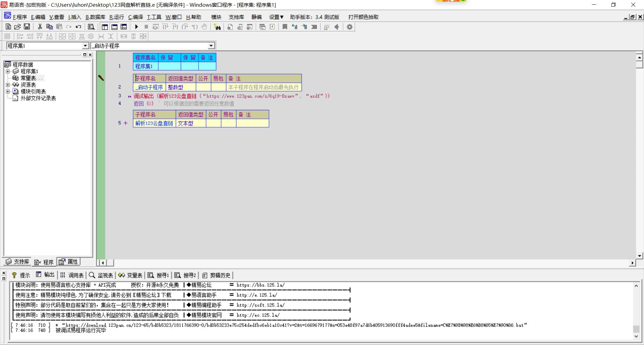The image size is (644, 345).
Task: Toggle the combined panel layout icon
Action: (124, 27)
